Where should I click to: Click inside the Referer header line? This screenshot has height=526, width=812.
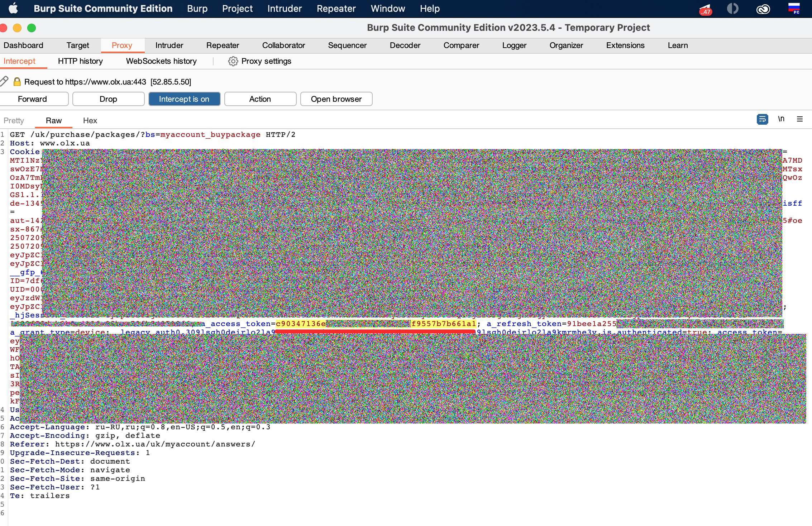pos(155,444)
